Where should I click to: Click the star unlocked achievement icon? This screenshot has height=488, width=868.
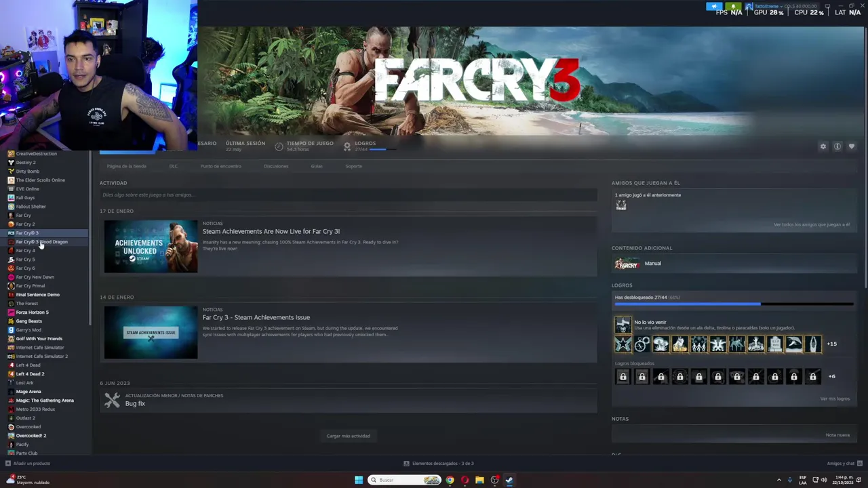[623, 344]
